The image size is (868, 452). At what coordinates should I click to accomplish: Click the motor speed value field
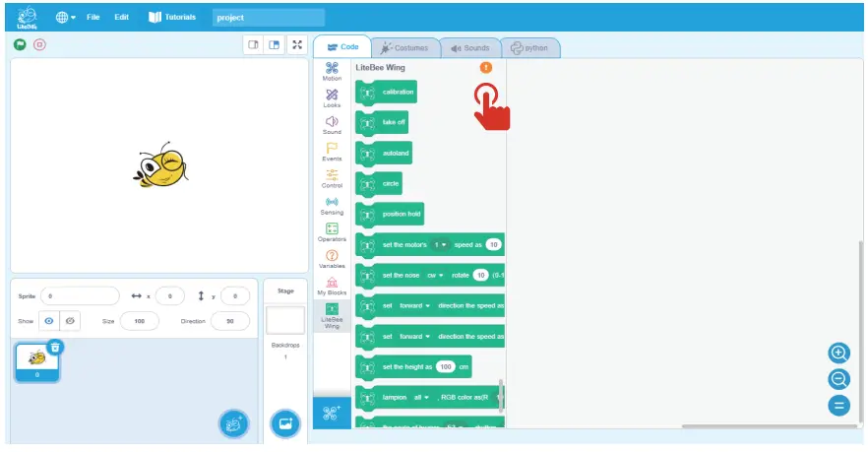pos(493,245)
